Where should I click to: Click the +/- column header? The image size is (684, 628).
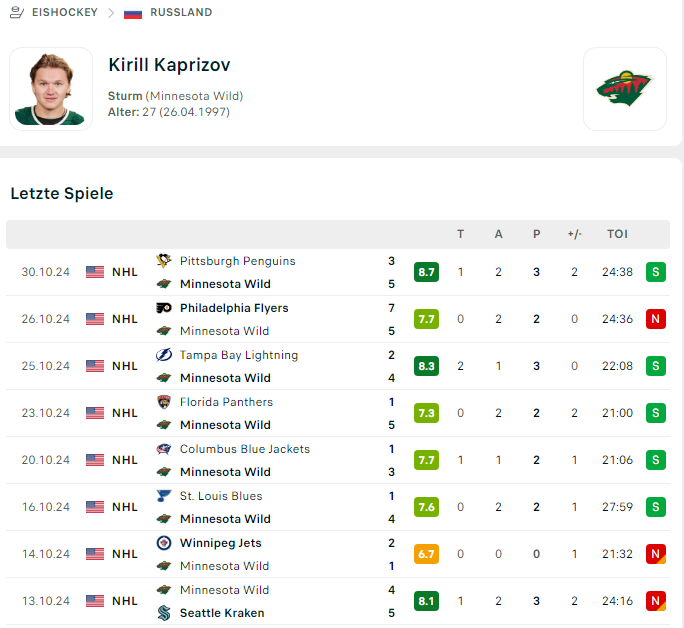574,234
